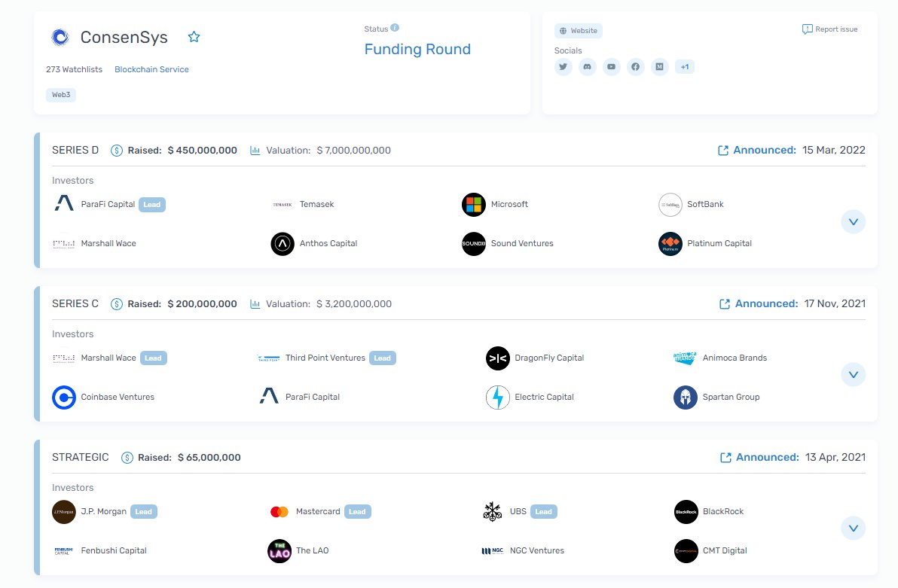The image size is (898, 588).
Task: Expand Series D investors list
Action: (x=854, y=221)
